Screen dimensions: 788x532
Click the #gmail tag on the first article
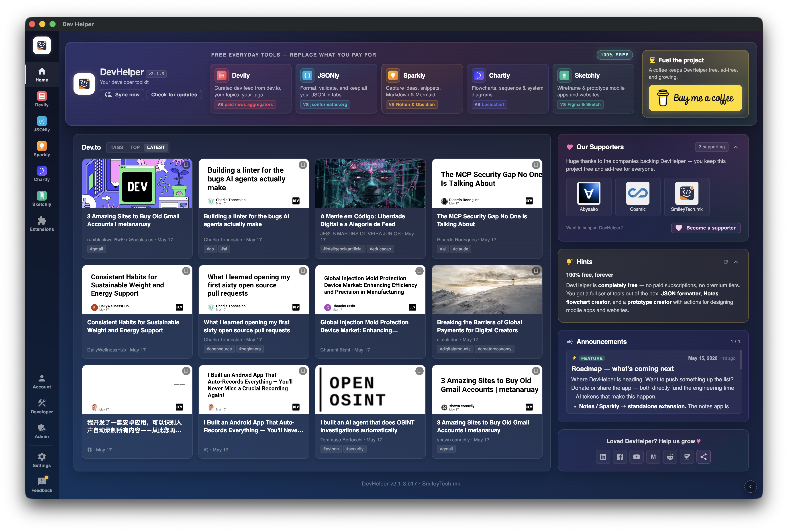(96, 249)
